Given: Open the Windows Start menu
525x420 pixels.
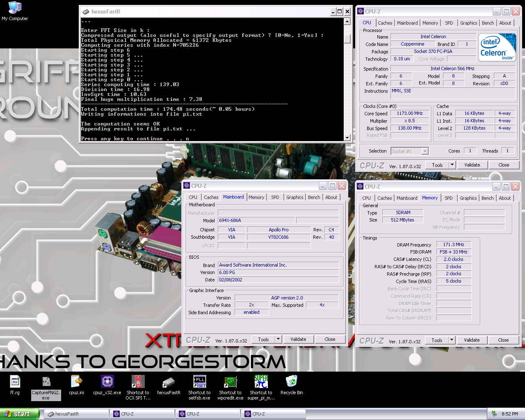Looking at the screenshot, I should (x=20, y=414).
